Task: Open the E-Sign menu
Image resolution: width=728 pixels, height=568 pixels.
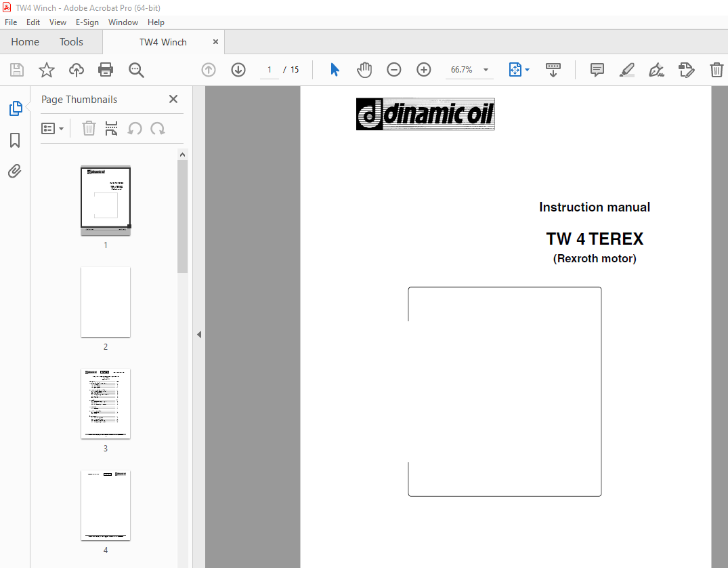Action: pyautogui.click(x=87, y=22)
